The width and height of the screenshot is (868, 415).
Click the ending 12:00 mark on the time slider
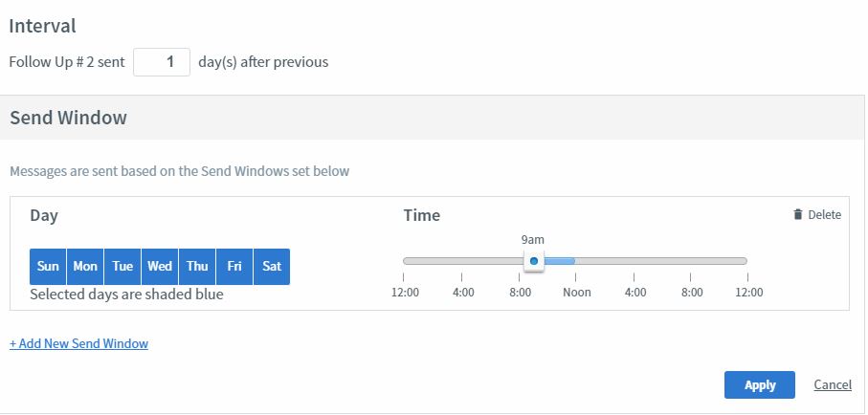click(746, 261)
